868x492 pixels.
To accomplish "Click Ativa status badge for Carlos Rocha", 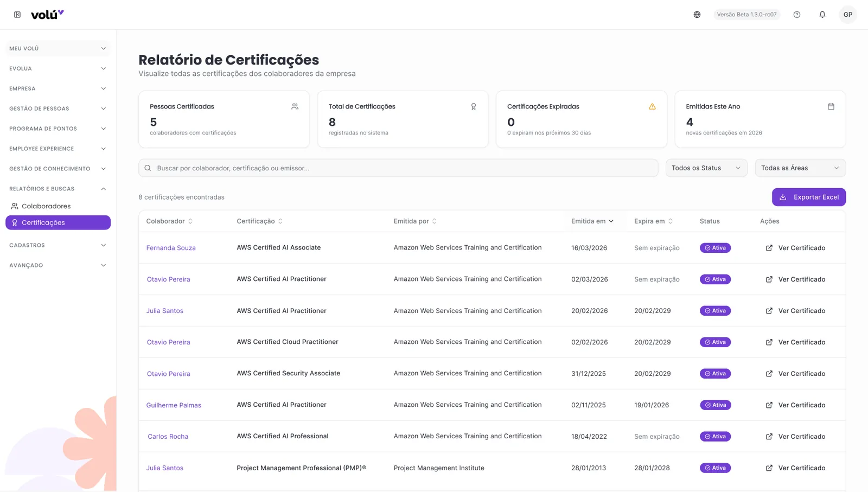I will 715,437.
